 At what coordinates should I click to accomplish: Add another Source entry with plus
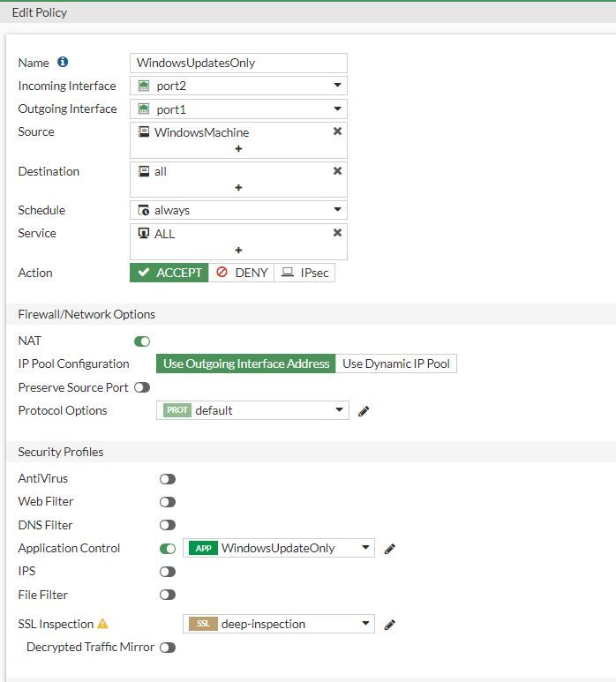coord(238,149)
